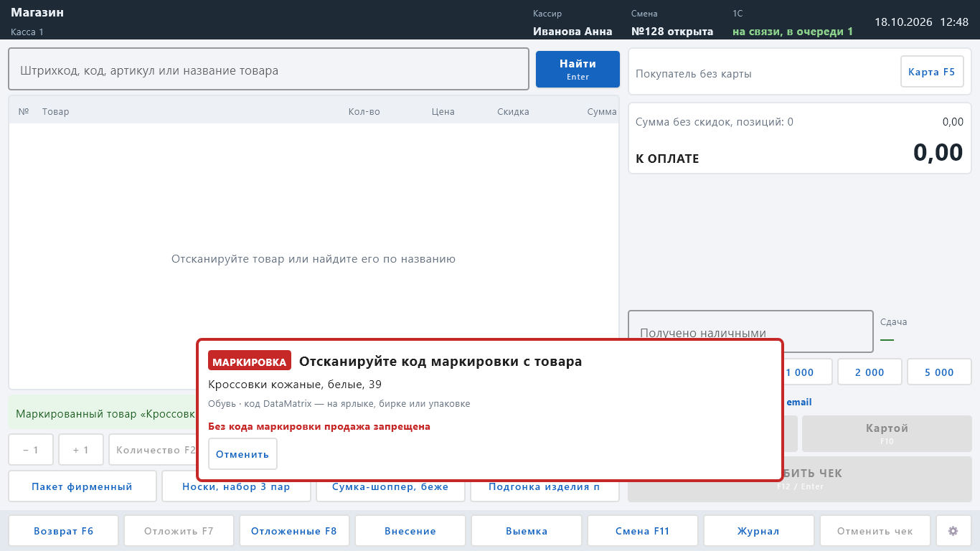The width and height of the screenshot is (980, 551).
Task: Choose the 1 000 cash preset
Action: coord(806,372)
